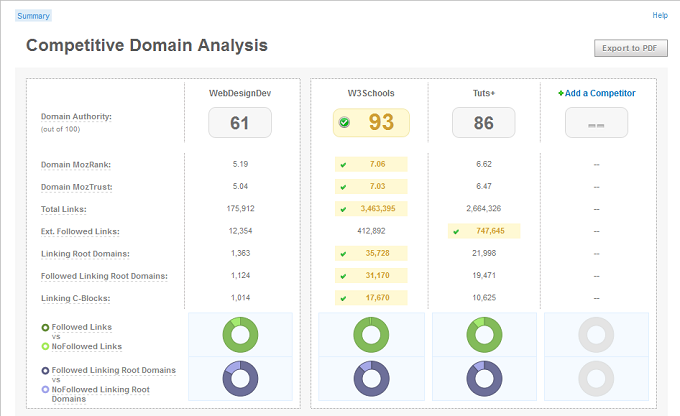The height and width of the screenshot is (416, 680).
Task: Click the empty competitor's upper gray donut chart
Action: [x=596, y=334]
